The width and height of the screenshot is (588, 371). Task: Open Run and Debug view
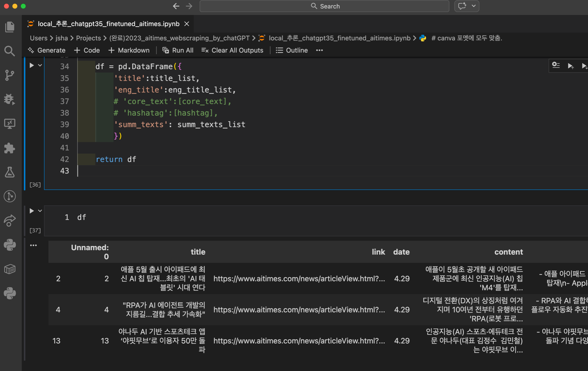click(10, 99)
